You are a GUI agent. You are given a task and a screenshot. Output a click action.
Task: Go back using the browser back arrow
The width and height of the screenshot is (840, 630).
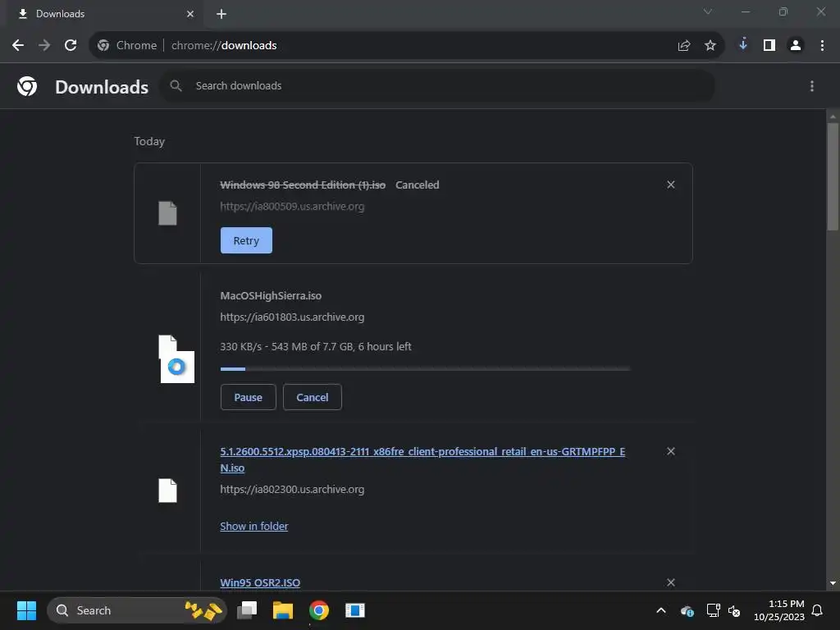(18, 46)
